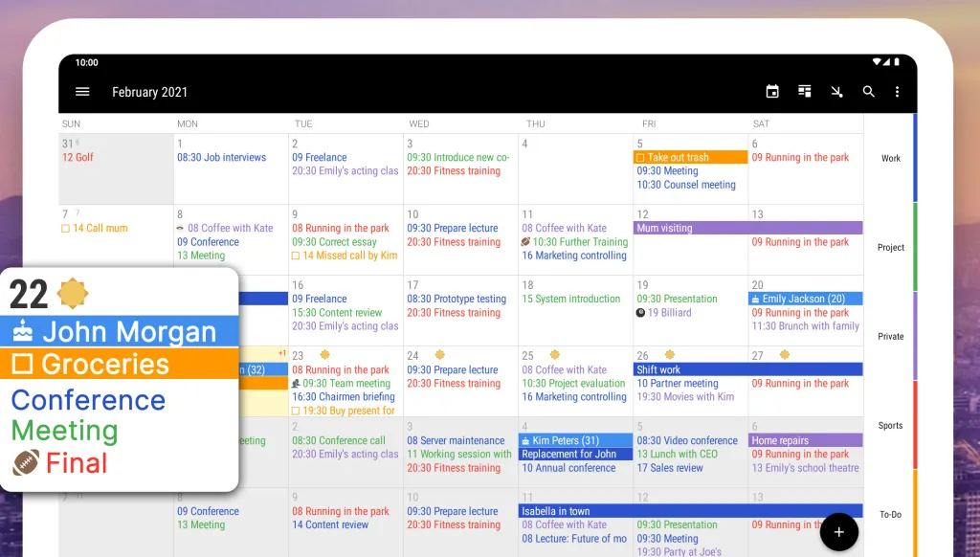Tap the floating plus button to add event
The image size is (980, 557).
[839, 531]
